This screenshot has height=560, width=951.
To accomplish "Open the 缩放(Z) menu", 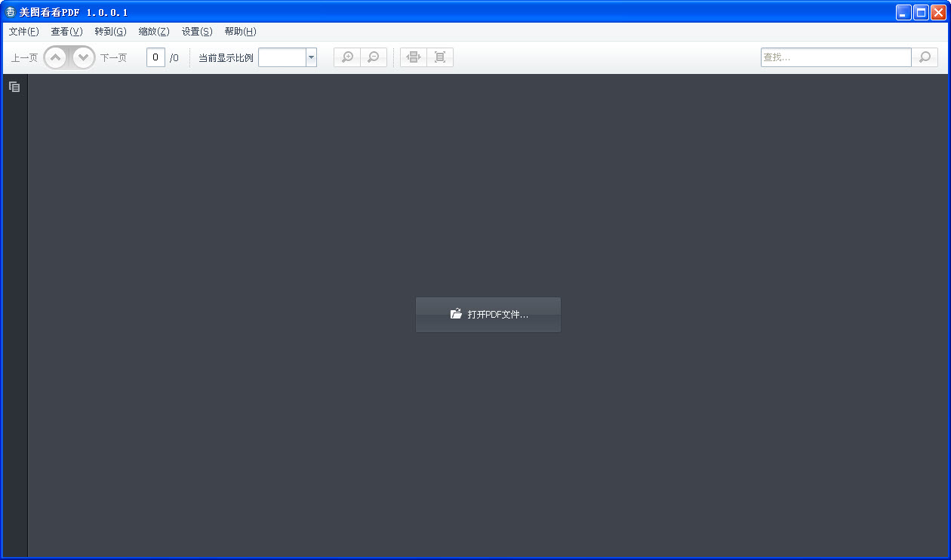I will click(x=154, y=32).
